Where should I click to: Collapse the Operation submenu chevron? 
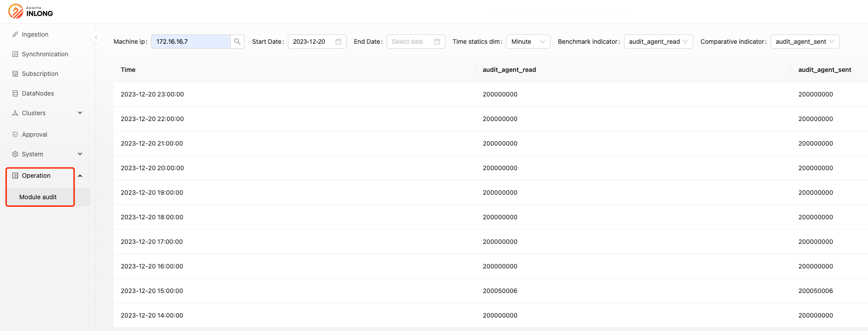(x=80, y=176)
